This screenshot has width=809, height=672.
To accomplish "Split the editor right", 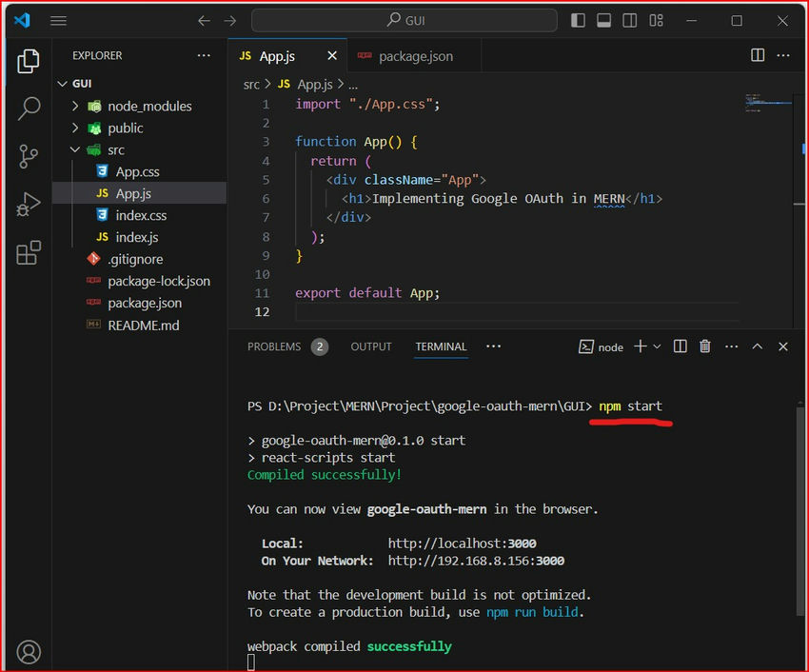I will pyautogui.click(x=758, y=56).
